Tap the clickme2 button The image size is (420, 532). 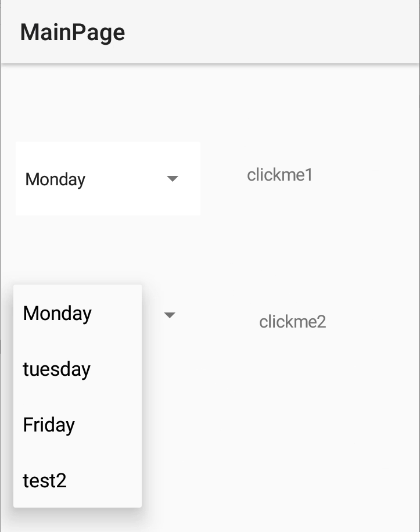[x=292, y=321]
